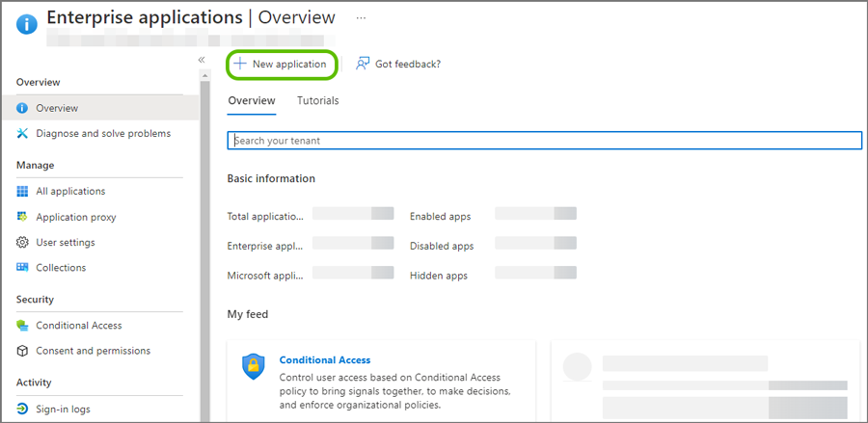
Task: Click the Collections icon in sidebar
Action: point(23,267)
